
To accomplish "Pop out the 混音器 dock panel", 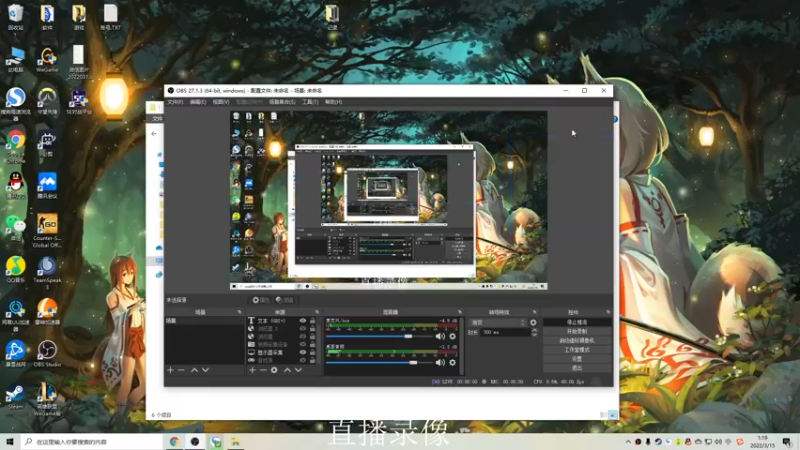I will [x=460, y=312].
